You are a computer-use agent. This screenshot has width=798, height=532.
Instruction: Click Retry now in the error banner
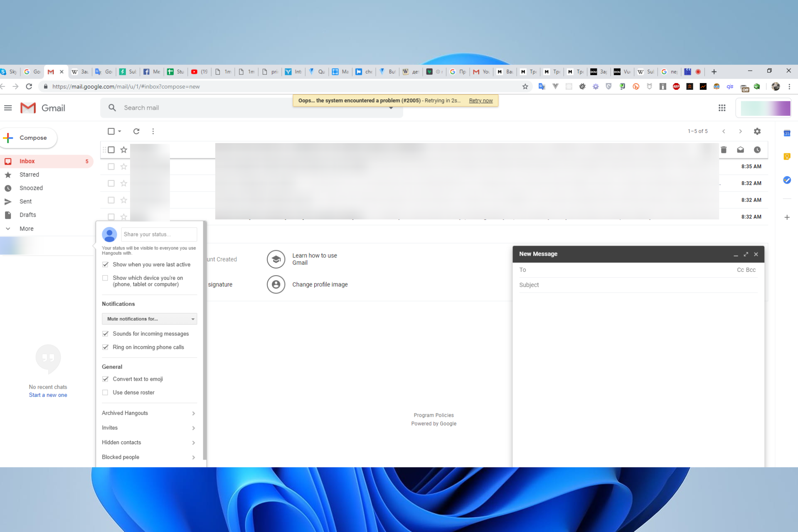click(480, 101)
